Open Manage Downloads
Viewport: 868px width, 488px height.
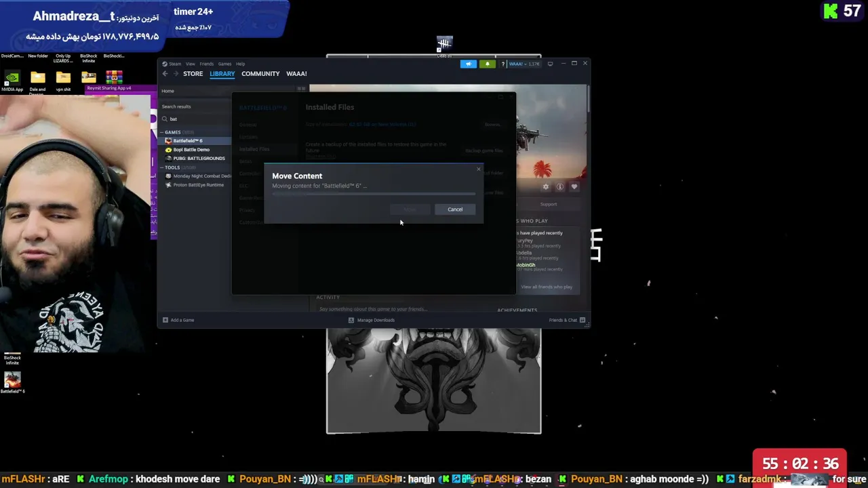click(372, 320)
